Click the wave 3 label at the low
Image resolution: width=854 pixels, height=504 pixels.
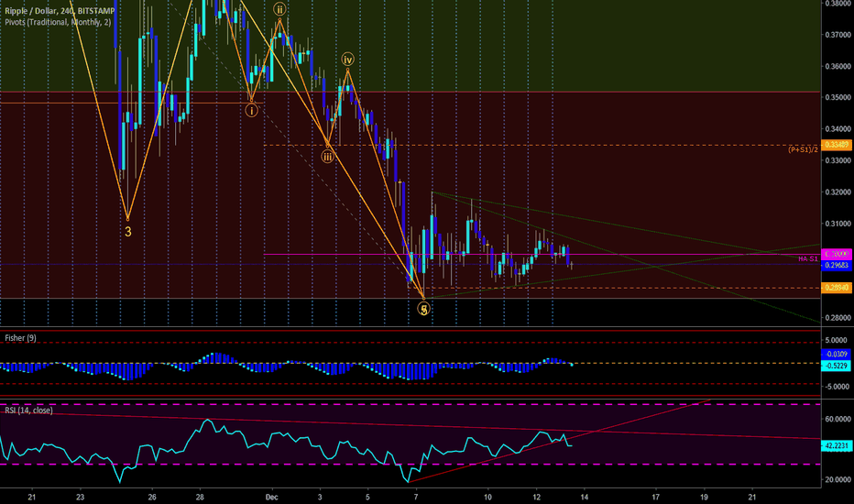click(x=128, y=232)
